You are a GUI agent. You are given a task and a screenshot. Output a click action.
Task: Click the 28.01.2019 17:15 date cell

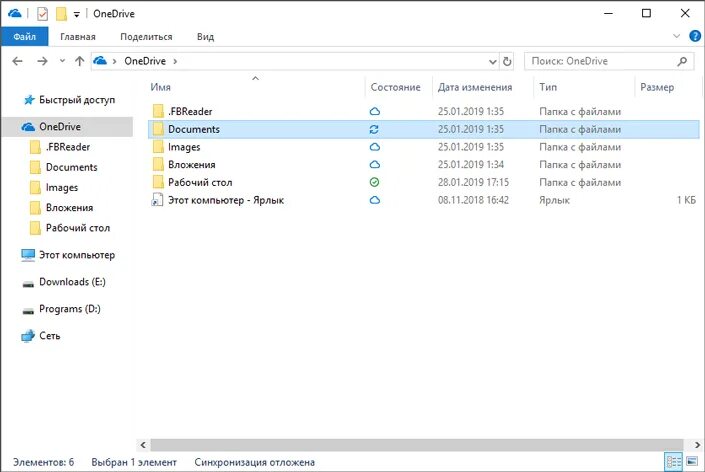473,183
